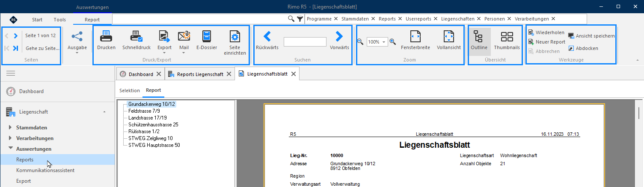Click the Ausgabe share icon

pos(77,36)
